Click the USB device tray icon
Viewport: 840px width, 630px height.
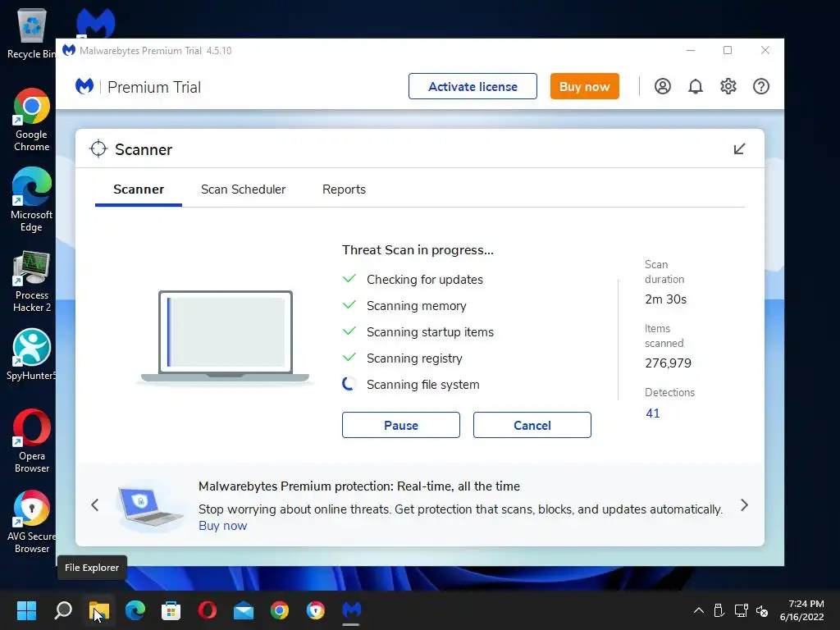click(719, 610)
